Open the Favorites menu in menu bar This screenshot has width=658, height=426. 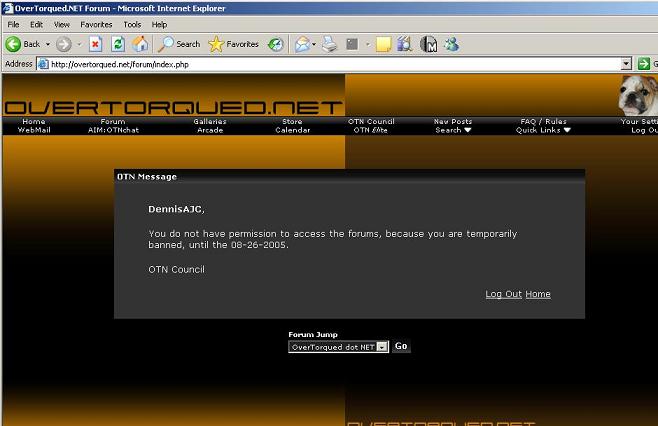(96, 25)
